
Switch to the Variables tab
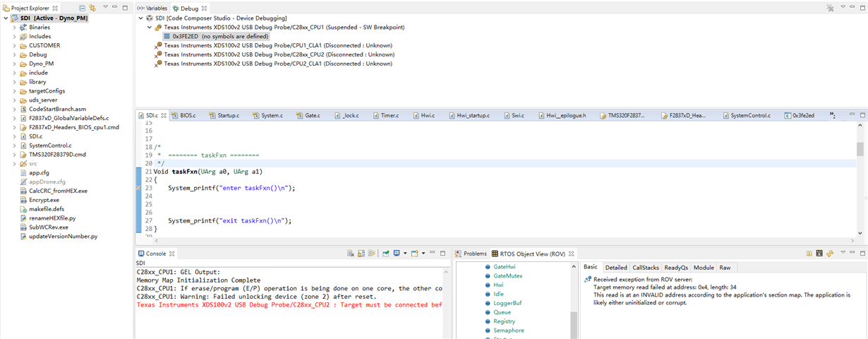tap(152, 8)
